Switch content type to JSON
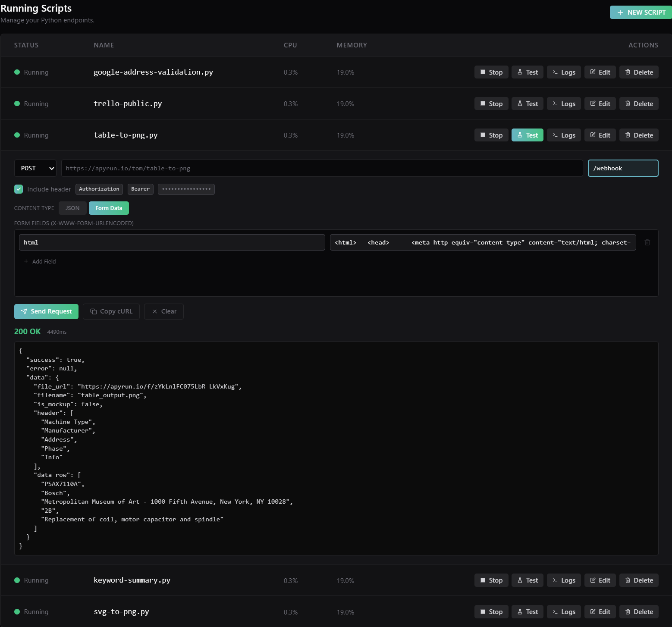 pos(72,208)
